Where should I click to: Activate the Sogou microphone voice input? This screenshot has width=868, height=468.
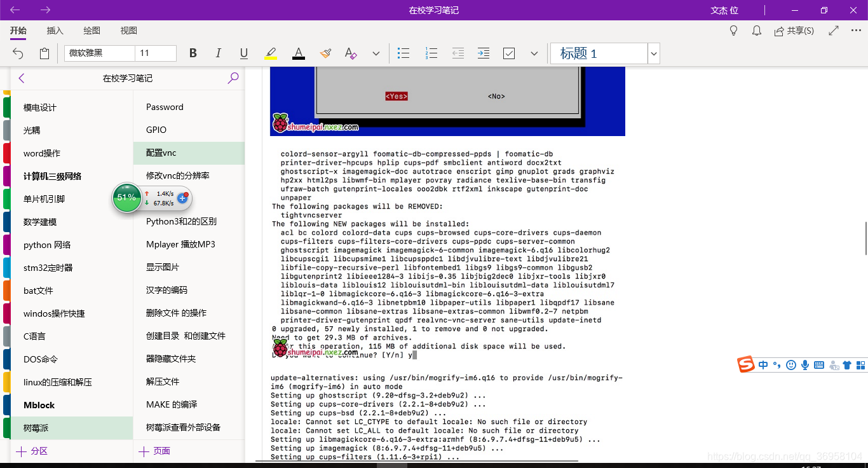click(x=805, y=365)
